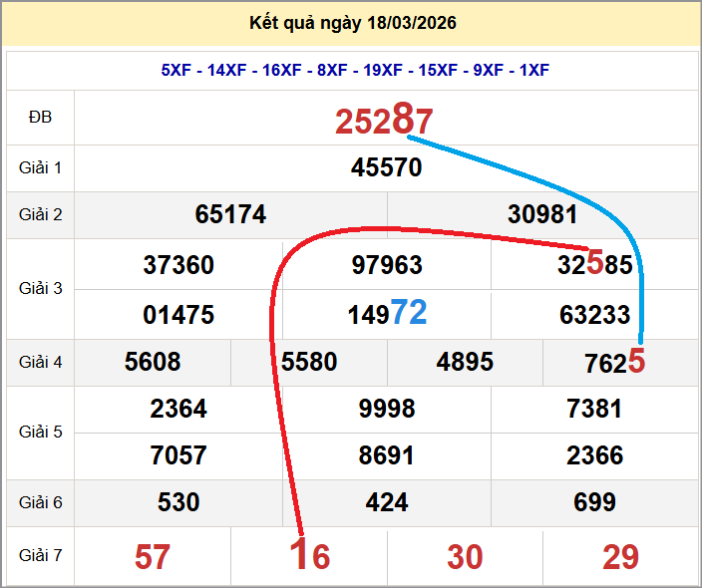Select the red Giải 7 number 57
702x588 pixels.
[153, 557]
